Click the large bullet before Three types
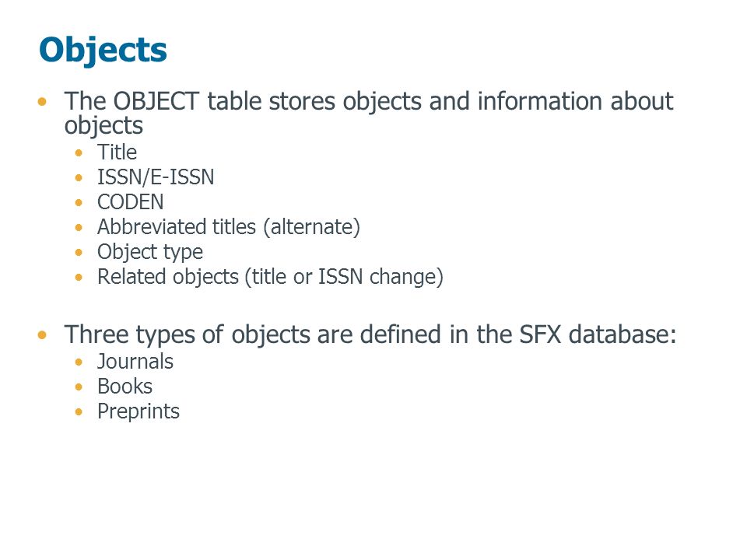 pyautogui.click(x=42, y=334)
